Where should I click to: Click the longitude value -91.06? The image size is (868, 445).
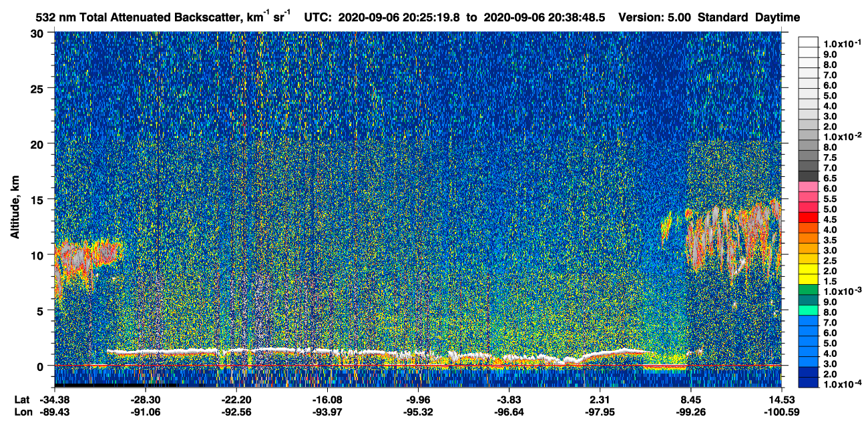click(x=145, y=412)
